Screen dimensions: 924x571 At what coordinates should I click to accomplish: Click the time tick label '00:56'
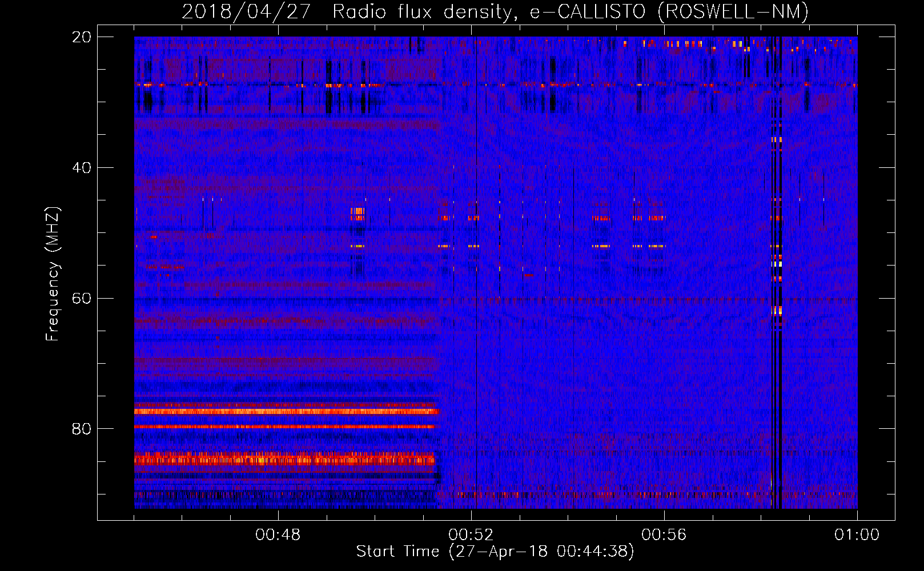pyautogui.click(x=664, y=535)
